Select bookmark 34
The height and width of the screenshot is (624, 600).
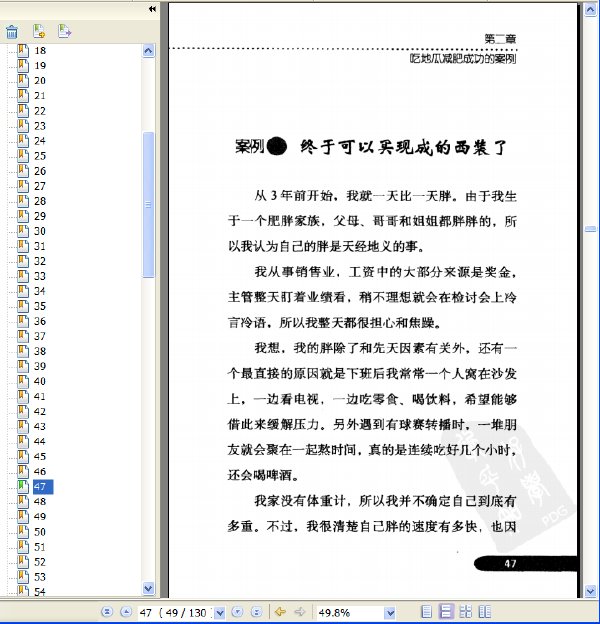coord(40,291)
